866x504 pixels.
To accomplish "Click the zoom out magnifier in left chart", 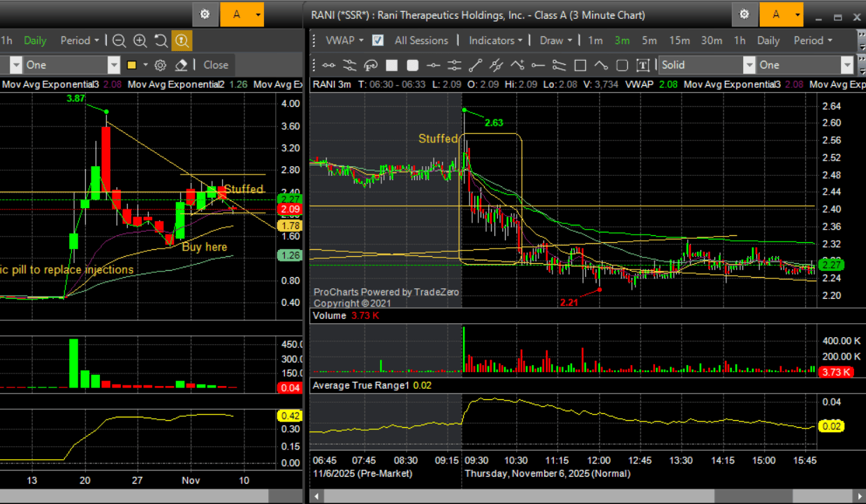I will 119,40.
